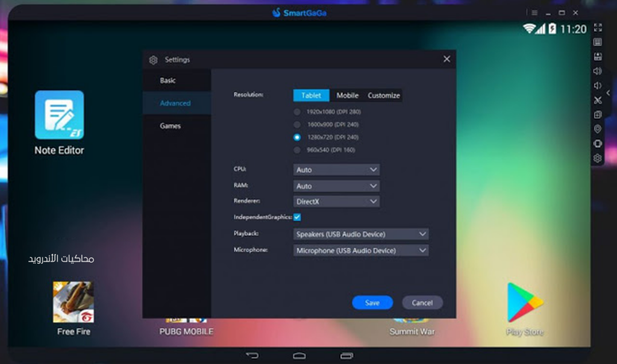
Task: Click the Android recent apps button
Action: [x=346, y=356]
